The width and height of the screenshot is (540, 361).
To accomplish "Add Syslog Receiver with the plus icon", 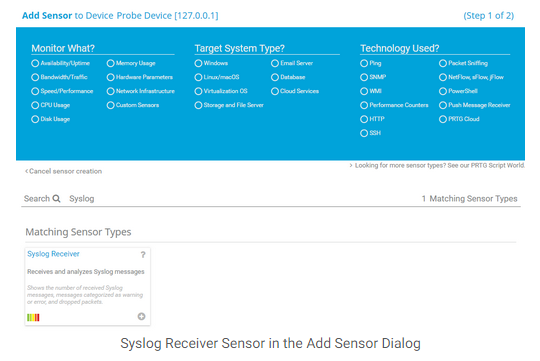I will coord(142,316).
